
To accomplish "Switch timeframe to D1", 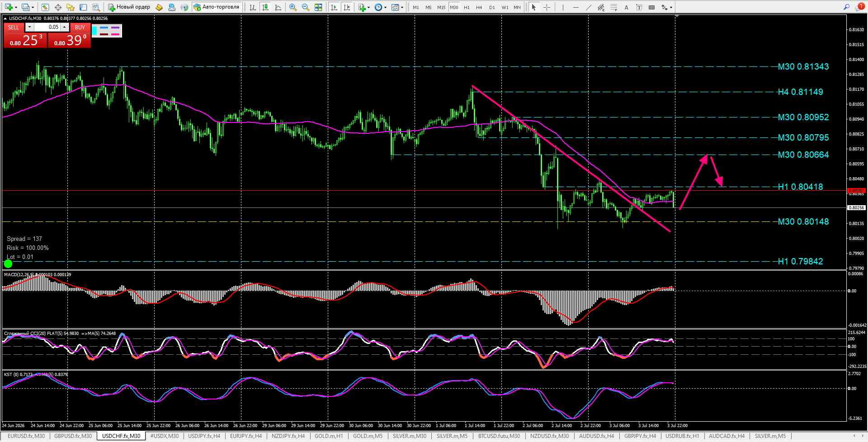I will tap(492, 7).
